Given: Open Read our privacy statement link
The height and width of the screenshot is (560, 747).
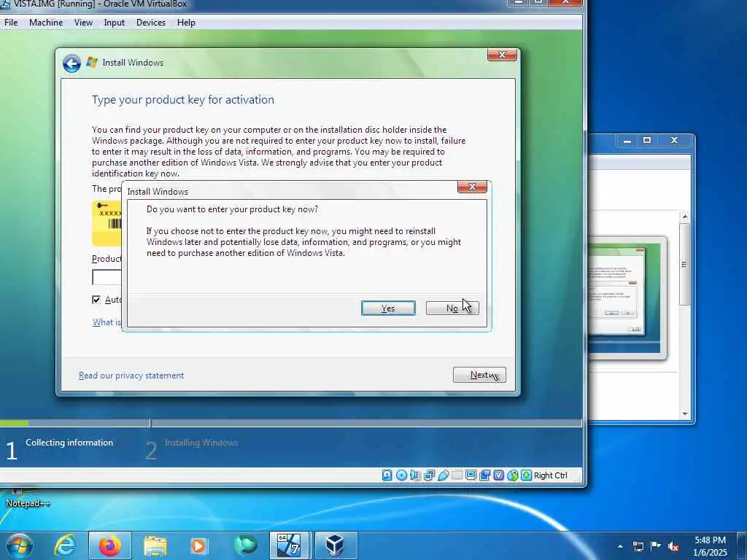Looking at the screenshot, I should [x=131, y=376].
